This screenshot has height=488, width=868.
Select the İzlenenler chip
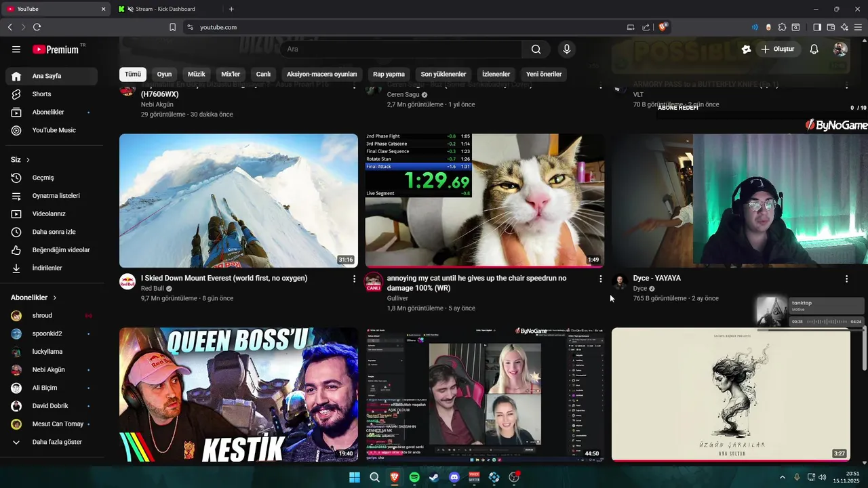pos(496,74)
